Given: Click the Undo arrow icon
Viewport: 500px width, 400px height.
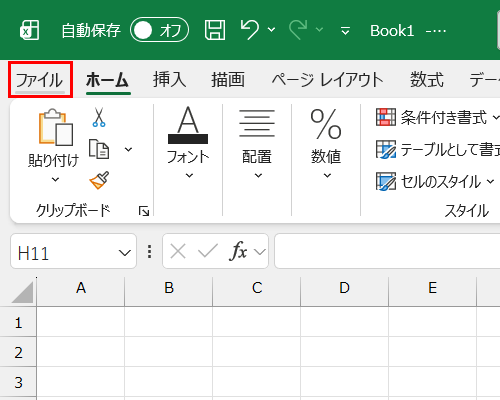Looking at the screenshot, I should (x=250, y=29).
